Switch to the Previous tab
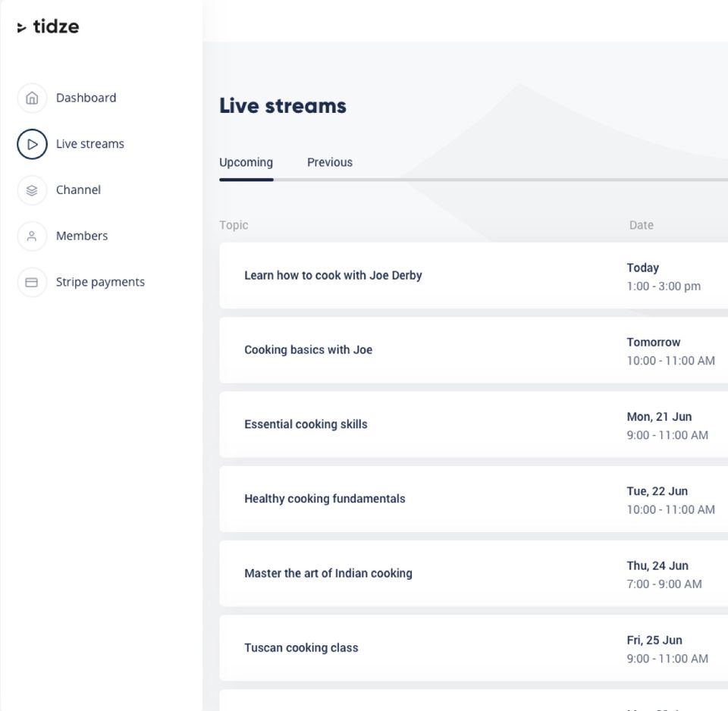The image size is (728, 711). click(330, 162)
